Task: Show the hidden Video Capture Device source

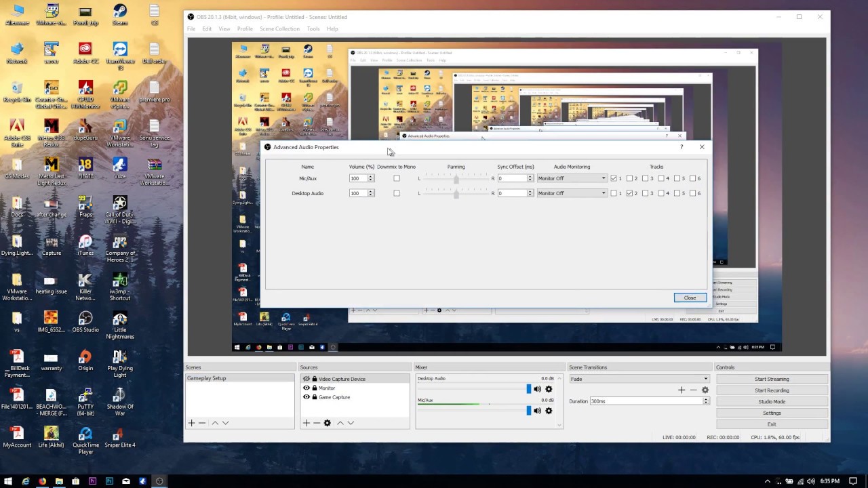Action: pos(307,379)
